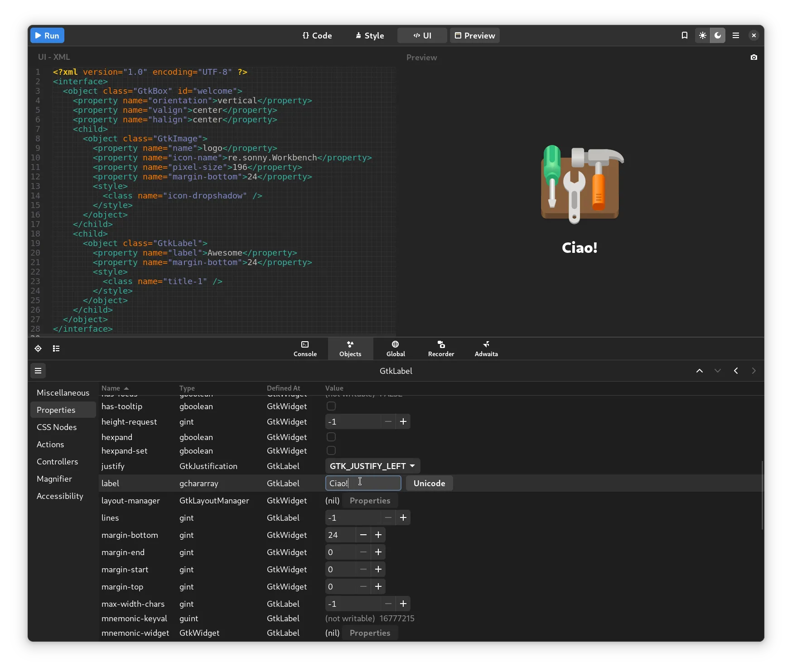The width and height of the screenshot is (792, 672).
Task: Click the screenshot camera icon in Preview
Action: (753, 58)
